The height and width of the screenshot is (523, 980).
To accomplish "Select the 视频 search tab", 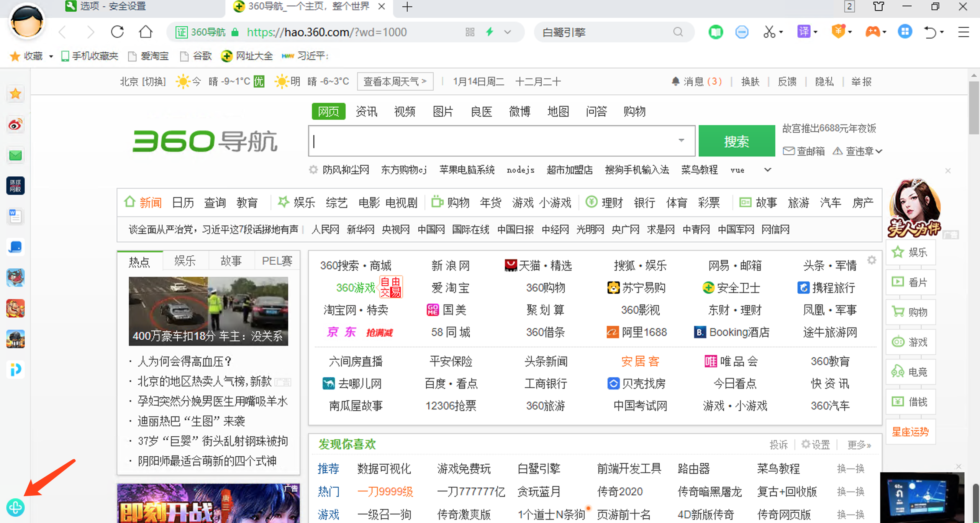I will coord(405,112).
